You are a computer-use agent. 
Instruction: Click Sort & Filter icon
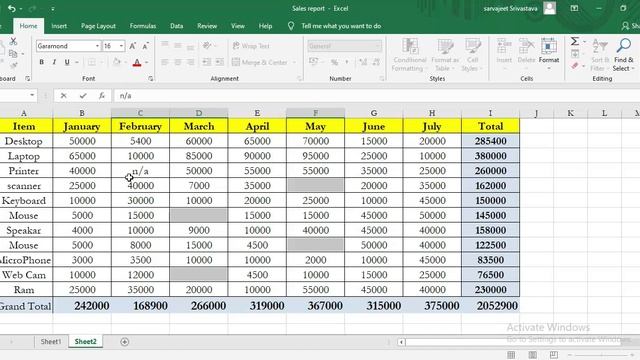600,55
